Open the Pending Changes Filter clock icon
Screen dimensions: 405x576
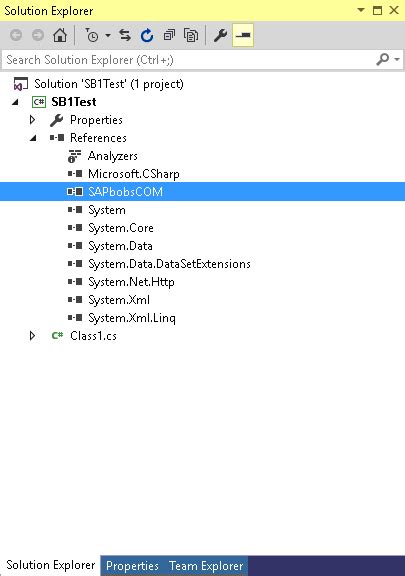[x=92, y=36]
